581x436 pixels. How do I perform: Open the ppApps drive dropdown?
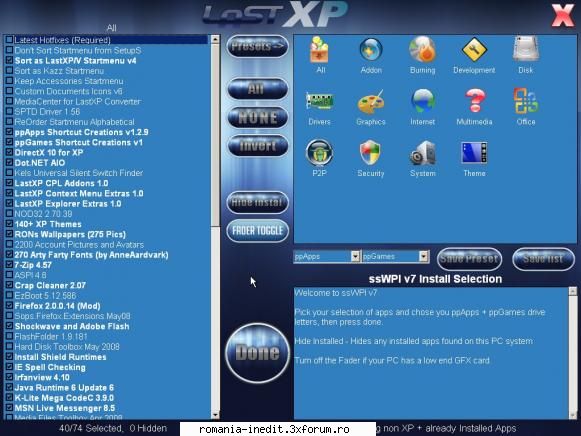click(x=355, y=256)
